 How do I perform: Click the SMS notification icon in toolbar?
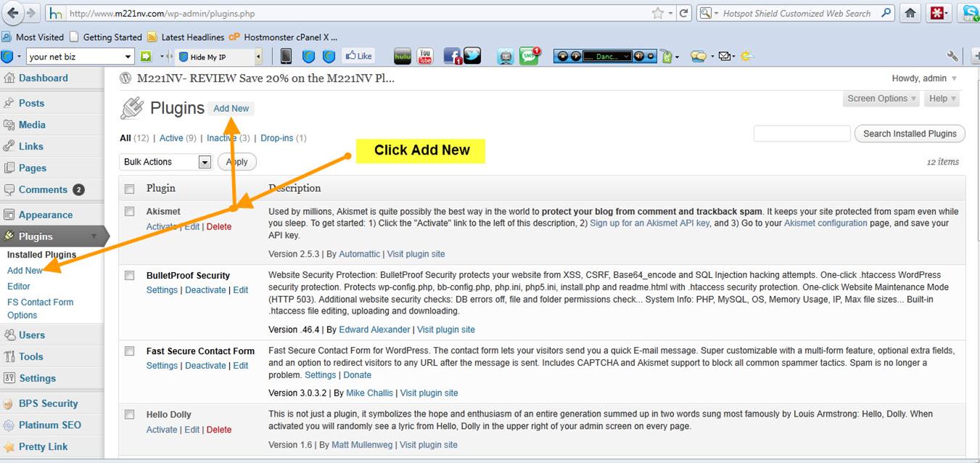point(529,56)
